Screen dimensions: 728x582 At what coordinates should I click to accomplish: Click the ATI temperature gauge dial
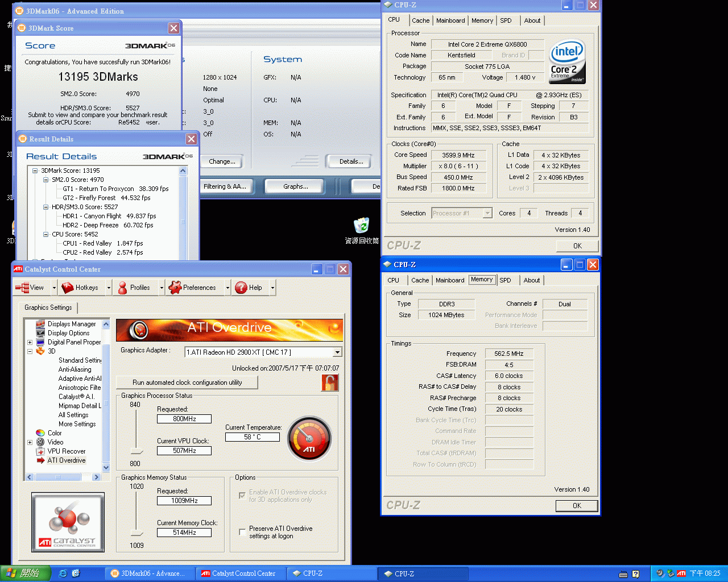(x=309, y=439)
